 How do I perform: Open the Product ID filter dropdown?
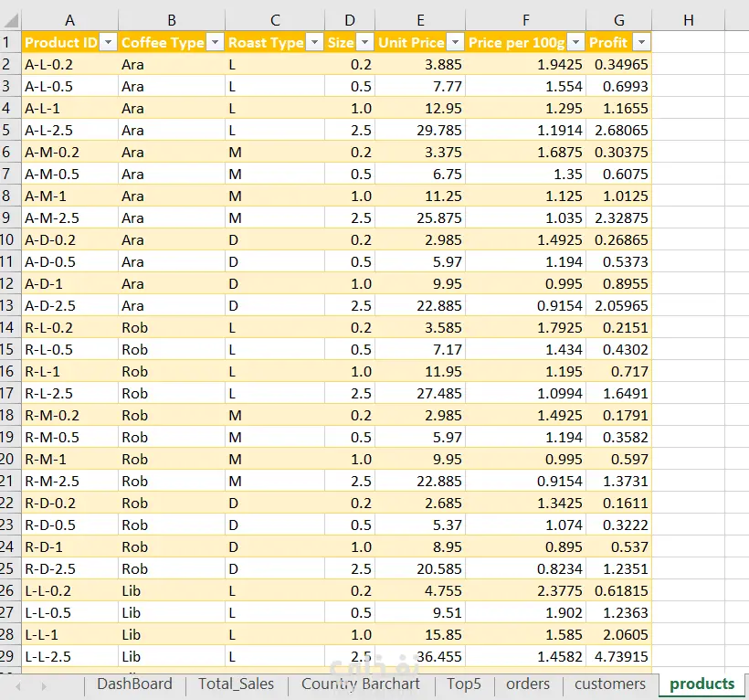point(109,43)
